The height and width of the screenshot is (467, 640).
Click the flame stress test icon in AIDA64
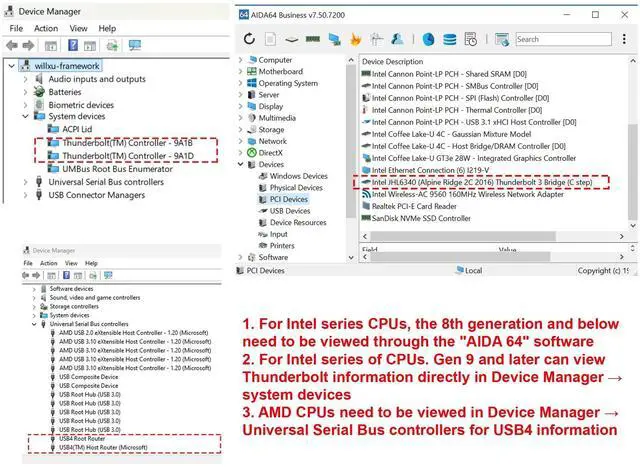355,39
